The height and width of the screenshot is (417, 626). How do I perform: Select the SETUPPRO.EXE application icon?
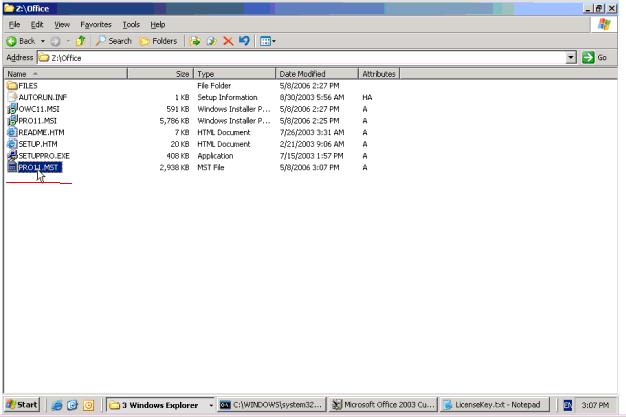pos(12,156)
